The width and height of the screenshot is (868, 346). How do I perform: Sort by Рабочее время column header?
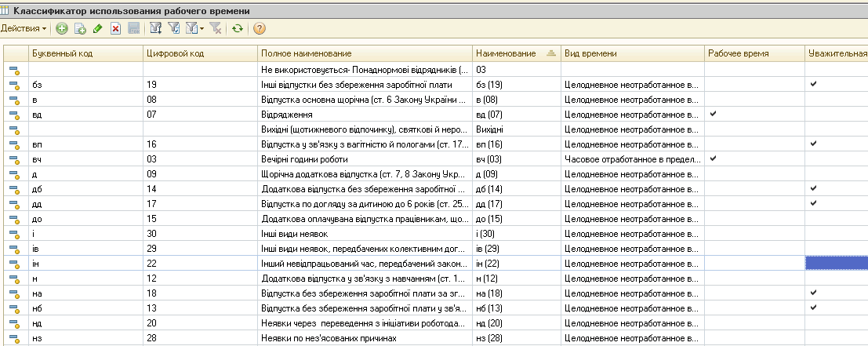click(x=754, y=53)
